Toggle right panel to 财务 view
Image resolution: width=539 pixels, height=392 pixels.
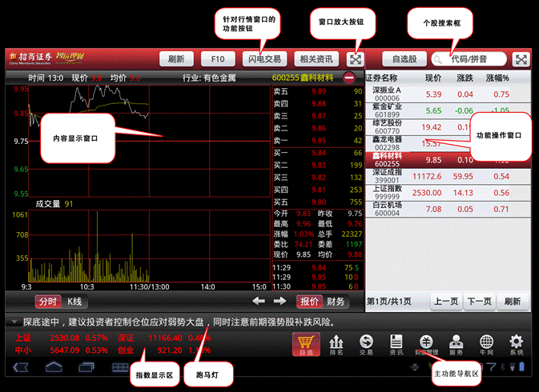pyautogui.click(x=336, y=302)
